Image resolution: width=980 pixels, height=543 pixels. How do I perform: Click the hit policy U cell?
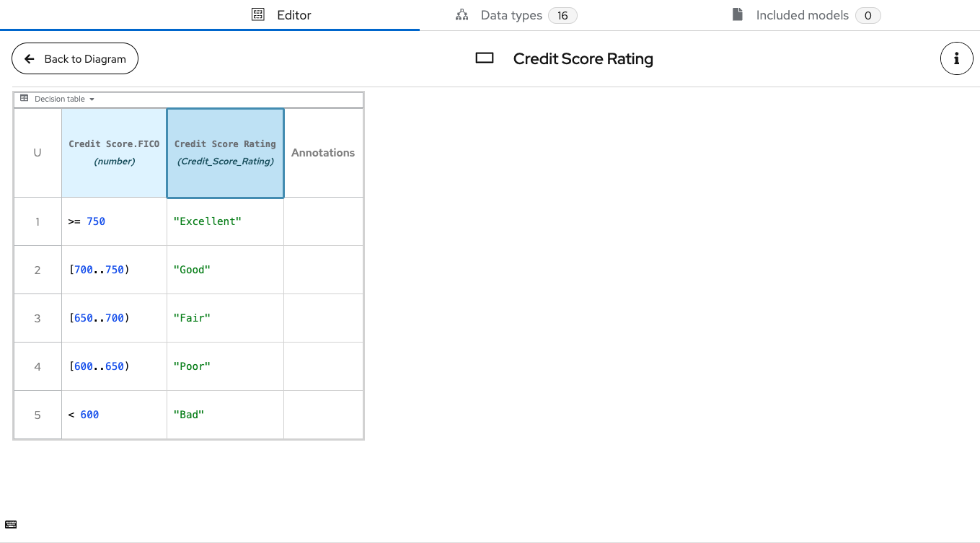37,153
